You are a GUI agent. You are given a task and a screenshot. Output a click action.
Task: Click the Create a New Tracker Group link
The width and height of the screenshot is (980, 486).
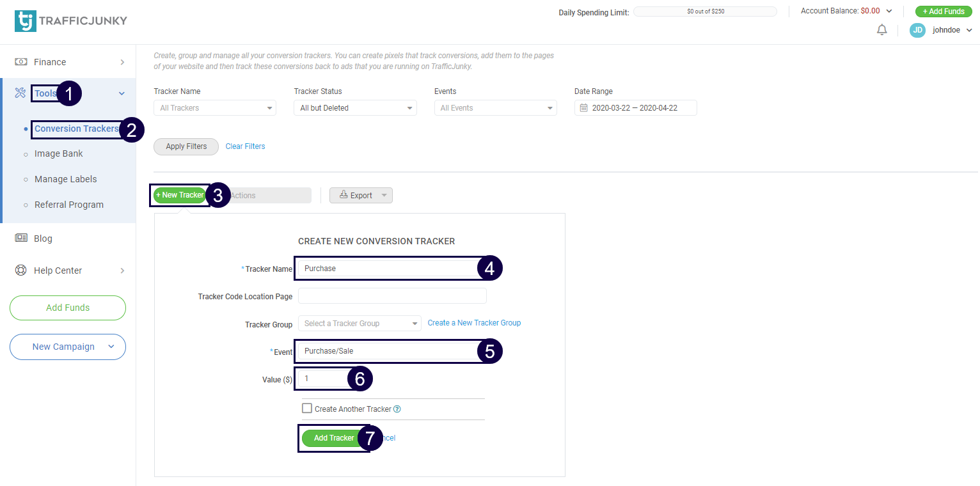point(474,323)
